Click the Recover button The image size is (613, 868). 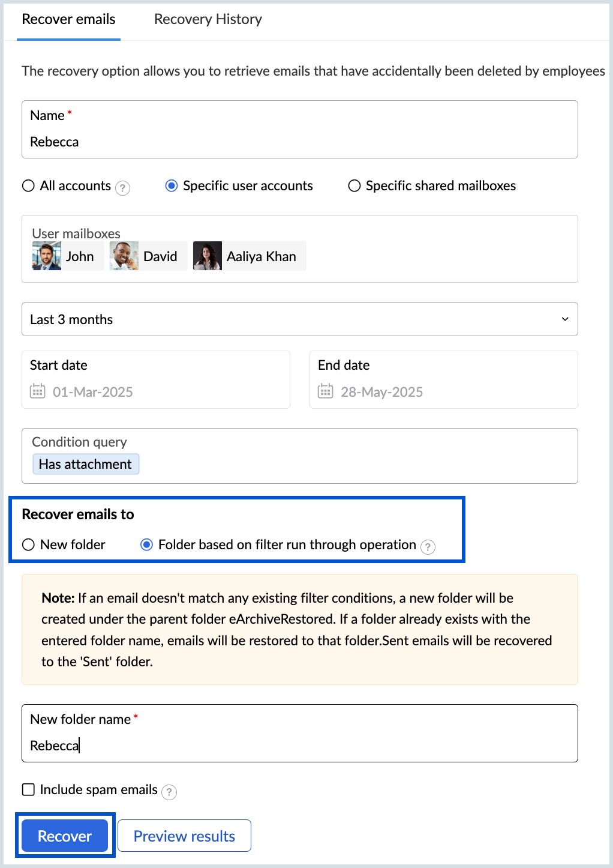(64, 836)
